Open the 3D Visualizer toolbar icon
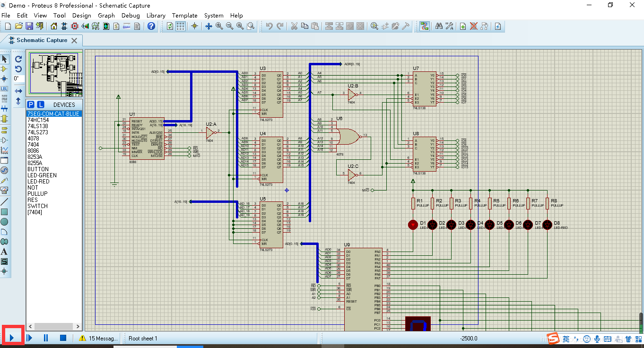The height and width of the screenshot is (348, 644). (85, 26)
